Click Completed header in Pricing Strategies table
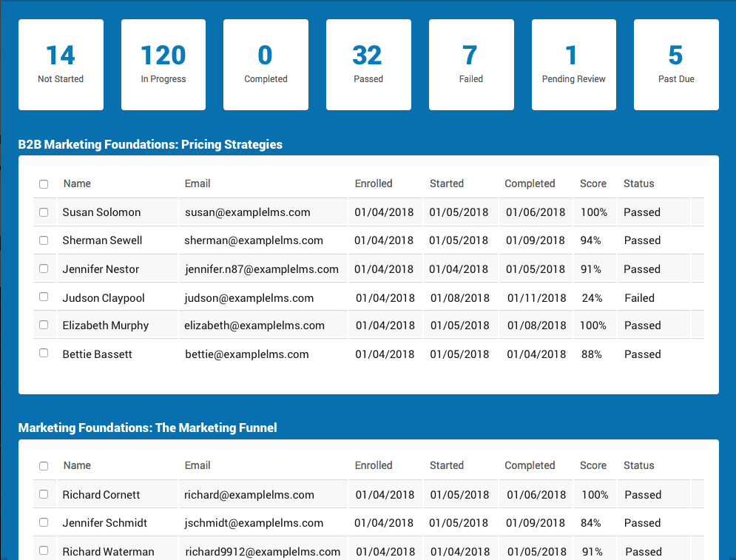Screen dimensions: 736x560 click(x=530, y=183)
